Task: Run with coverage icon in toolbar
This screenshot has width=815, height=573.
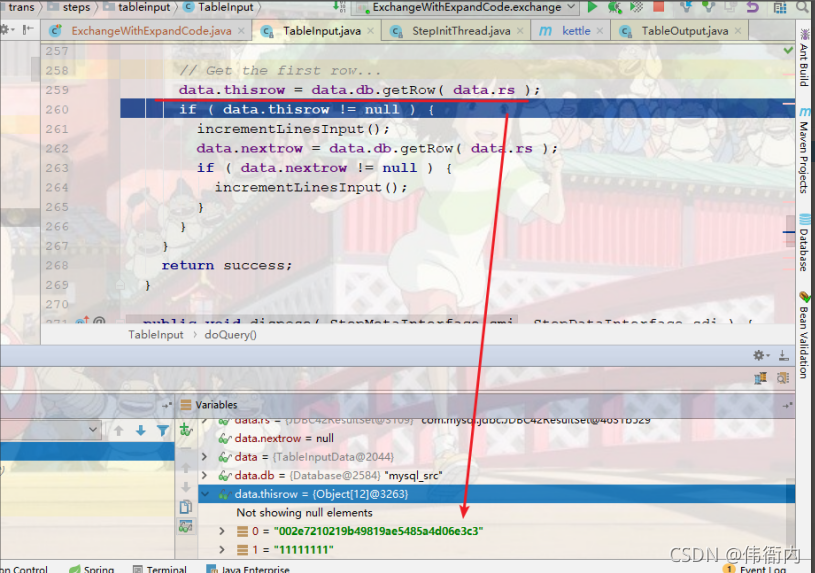Action: coord(636,7)
